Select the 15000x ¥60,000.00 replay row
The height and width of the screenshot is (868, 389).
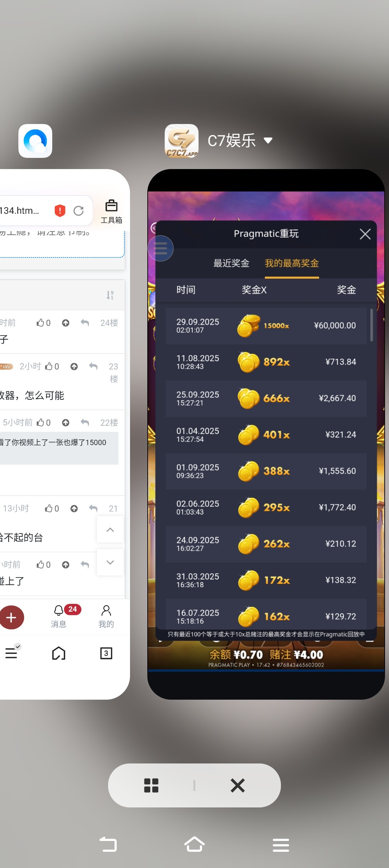pyautogui.click(x=266, y=326)
